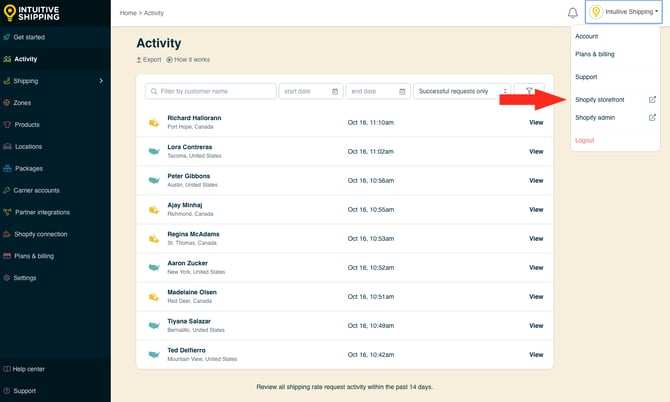Click the Activity breadcrumb text
670x402 pixels.
(x=154, y=13)
